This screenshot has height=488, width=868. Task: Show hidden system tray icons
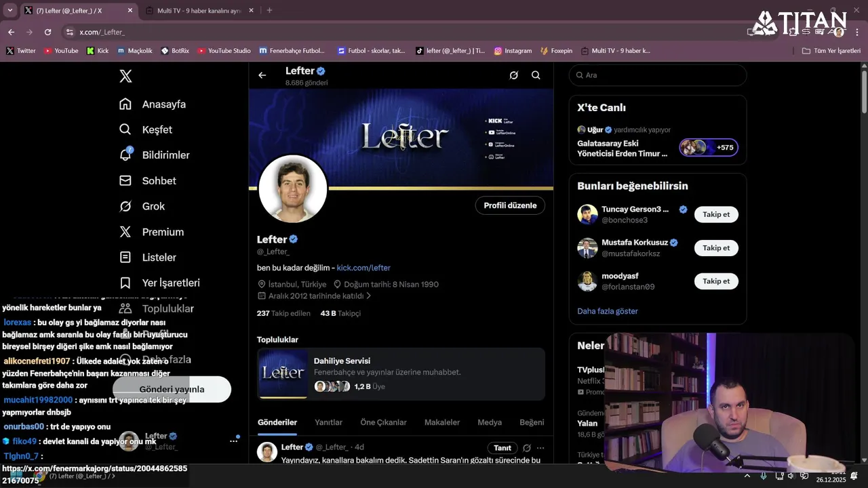coord(747,476)
